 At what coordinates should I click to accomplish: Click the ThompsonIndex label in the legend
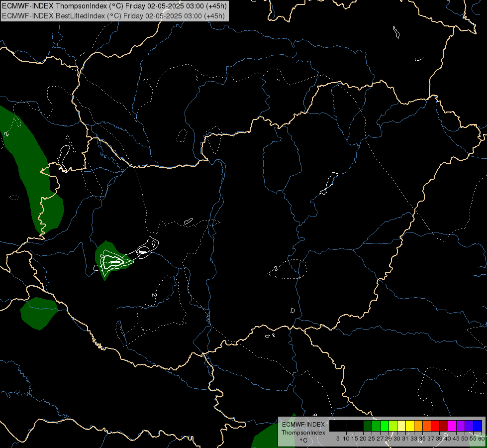tap(303, 433)
